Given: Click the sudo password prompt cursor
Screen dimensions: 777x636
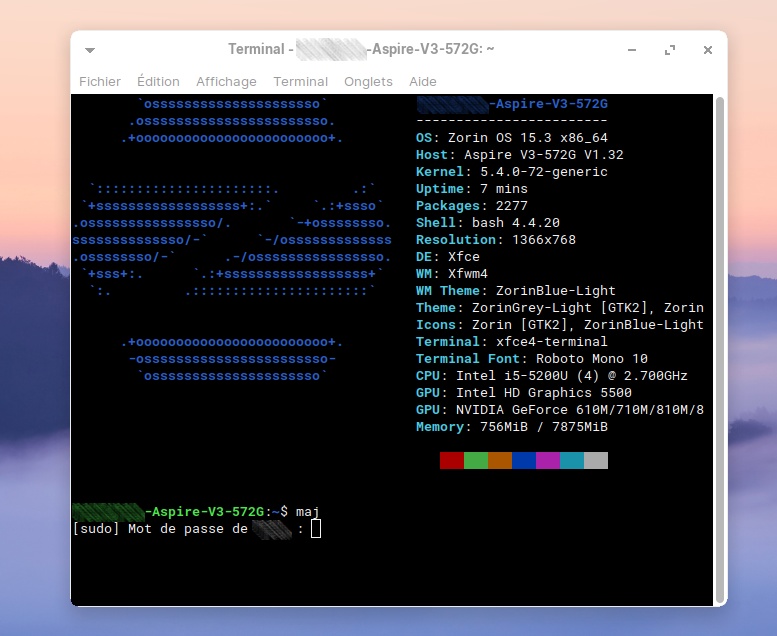Looking at the screenshot, I should (316, 529).
